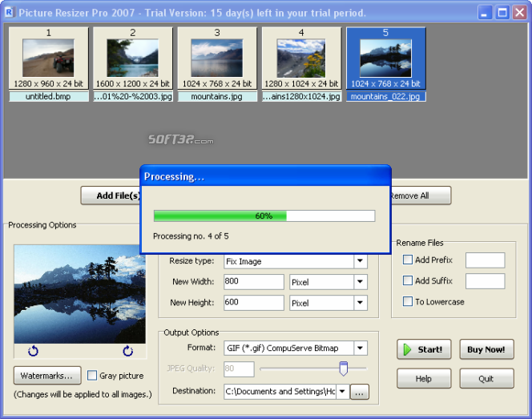Screen dimensions: 532x419
Task: Close the Picture Resizer window
Action: pos(519,13)
